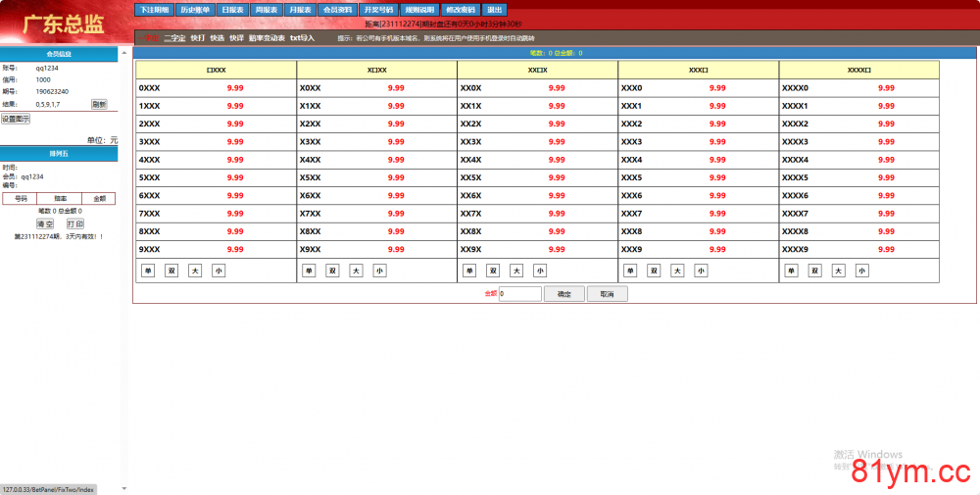Click 刷新 button beside the results
Image resolution: width=980 pixels, height=495 pixels.
tap(99, 104)
